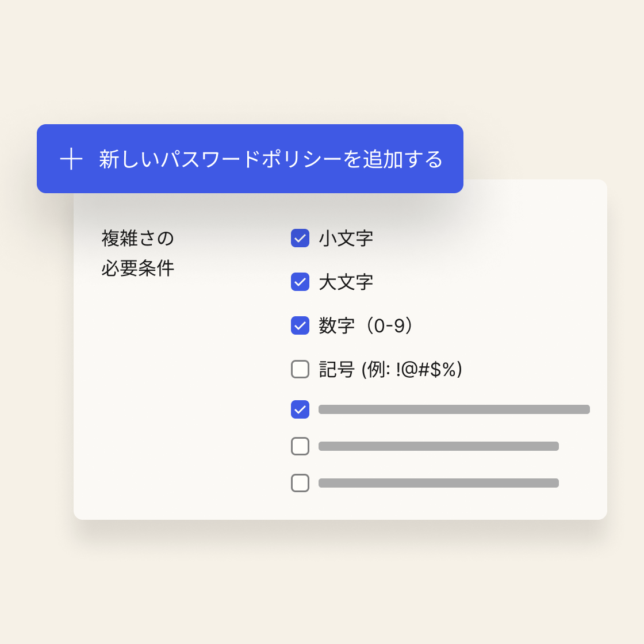Tick the last checkbox in the list
The height and width of the screenshot is (644, 644).
pyautogui.click(x=300, y=483)
